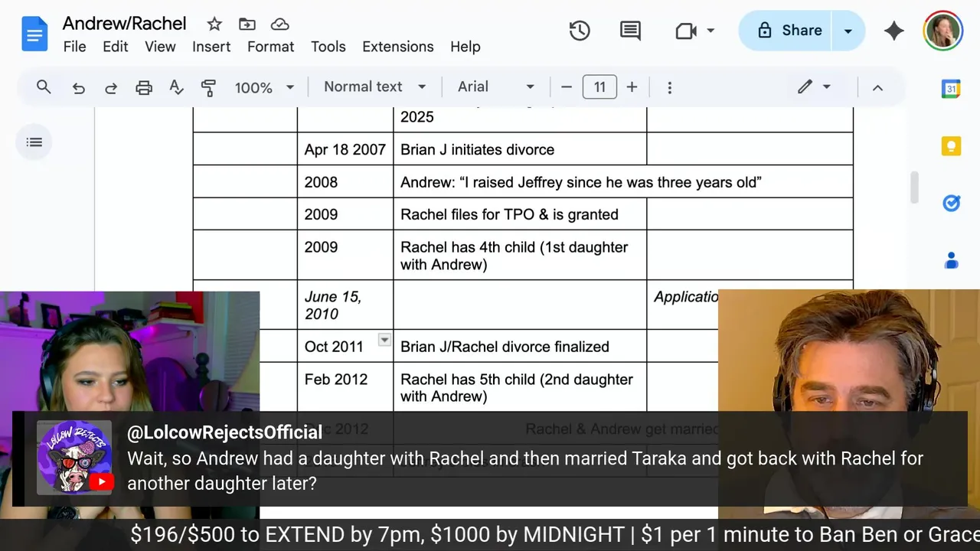Click the LolcowRejects channel avatar

click(x=74, y=458)
